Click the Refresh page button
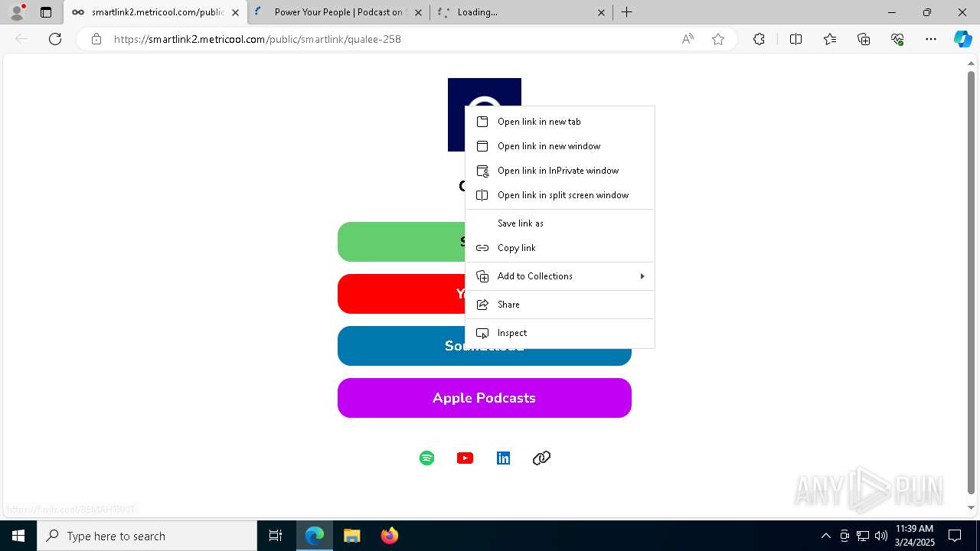This screenshot has height=551, width=980. (x=55, y=39)
